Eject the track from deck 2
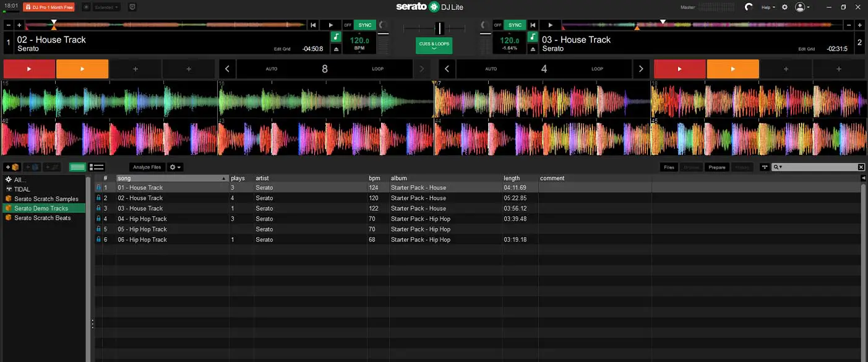 tap(533, 48)
